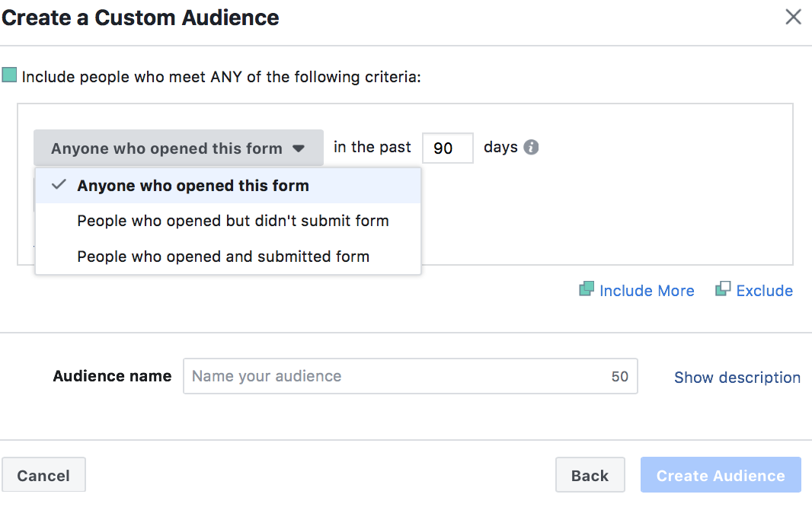Keep Anyone who opened this form selected
812x507 pixels.
point(192,185)
